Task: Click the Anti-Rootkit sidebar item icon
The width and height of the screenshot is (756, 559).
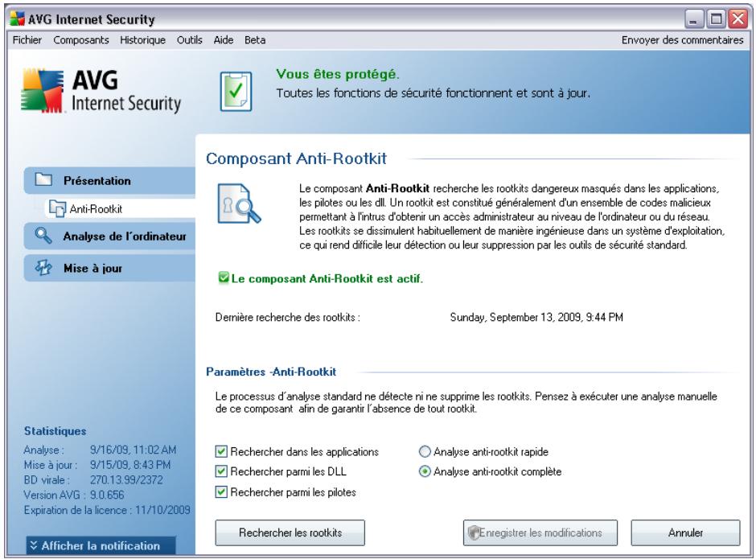Action: 57,208
